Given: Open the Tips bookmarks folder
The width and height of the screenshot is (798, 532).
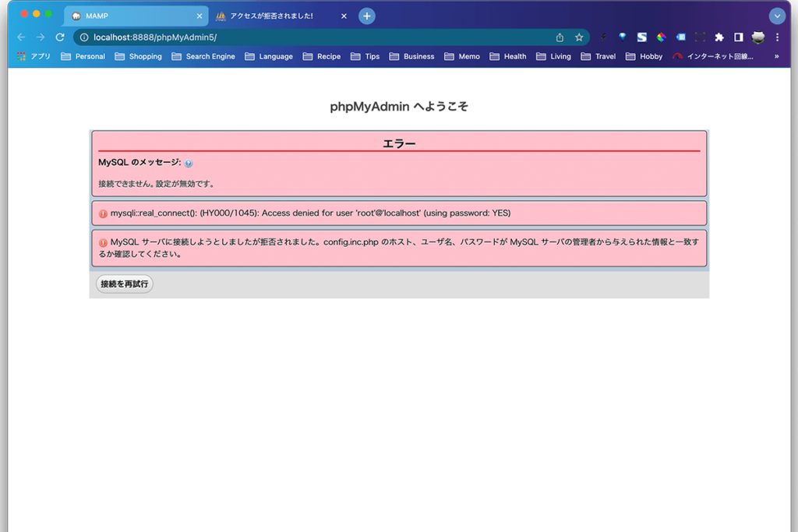Looking at the screenshot, I should [x=365, y=56].
